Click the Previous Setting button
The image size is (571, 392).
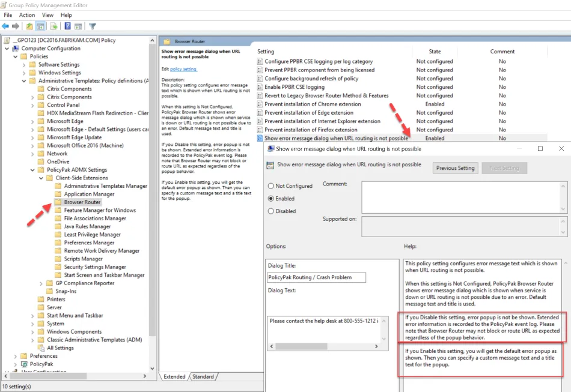[455, 168]
